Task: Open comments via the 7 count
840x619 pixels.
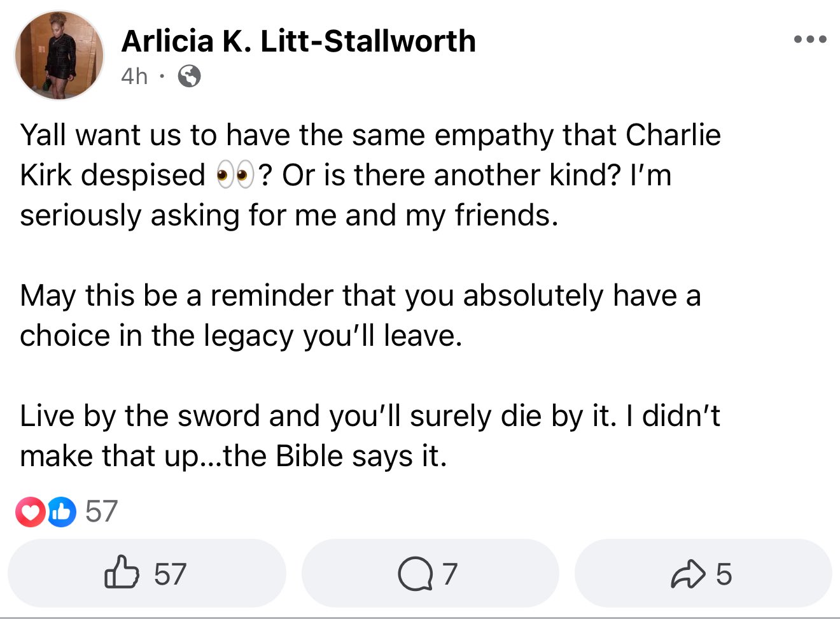Action: (x=450, y=574)
